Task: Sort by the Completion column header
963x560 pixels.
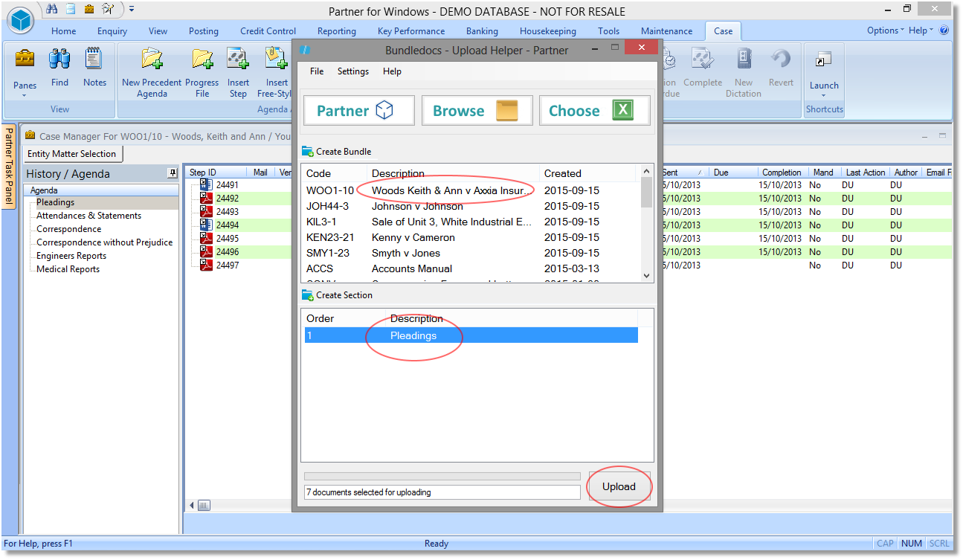Action: [782, 173]
